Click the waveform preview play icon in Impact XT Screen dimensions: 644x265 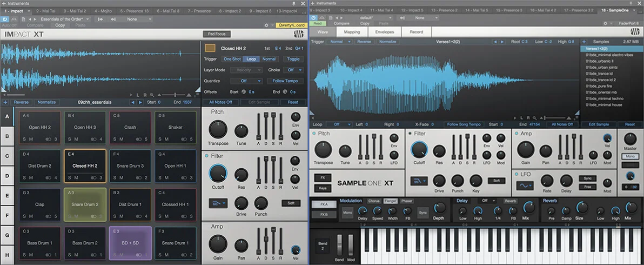tap(131, 95)
